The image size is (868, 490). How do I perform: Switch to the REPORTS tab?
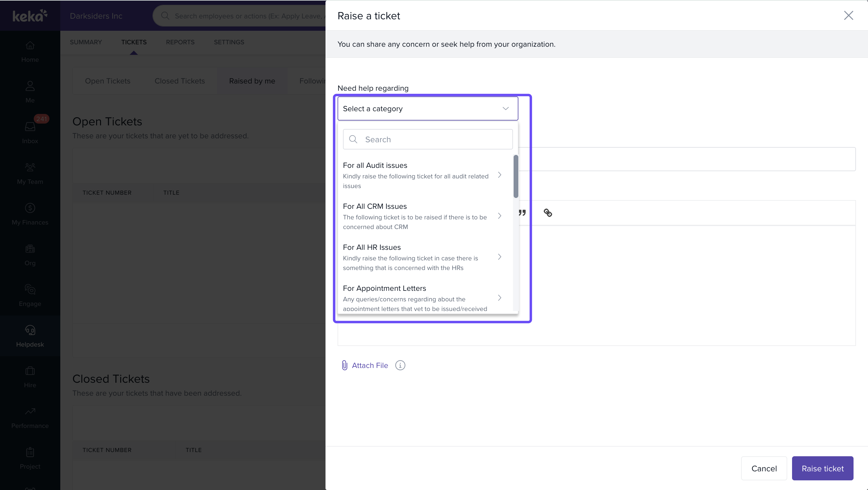[180, 42]
